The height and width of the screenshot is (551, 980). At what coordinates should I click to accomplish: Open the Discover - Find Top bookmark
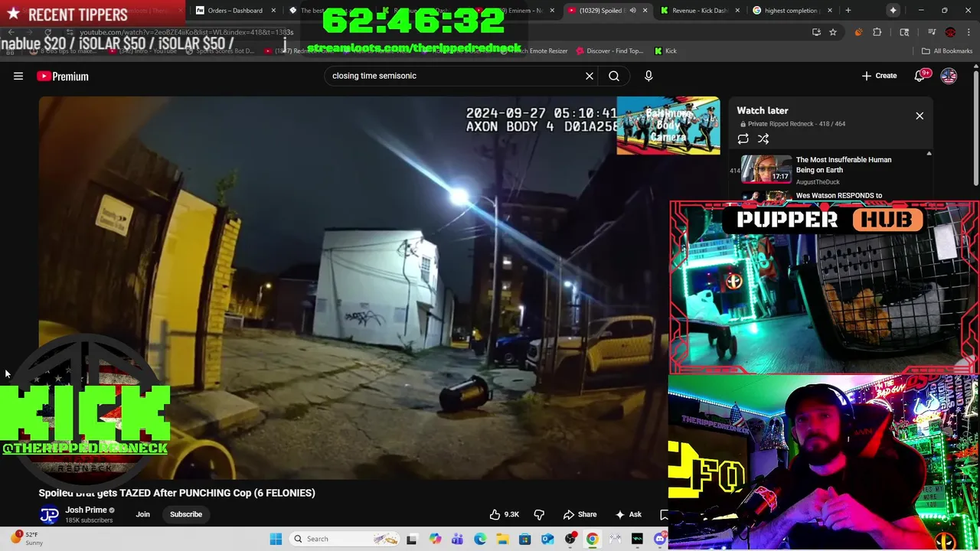610,51
